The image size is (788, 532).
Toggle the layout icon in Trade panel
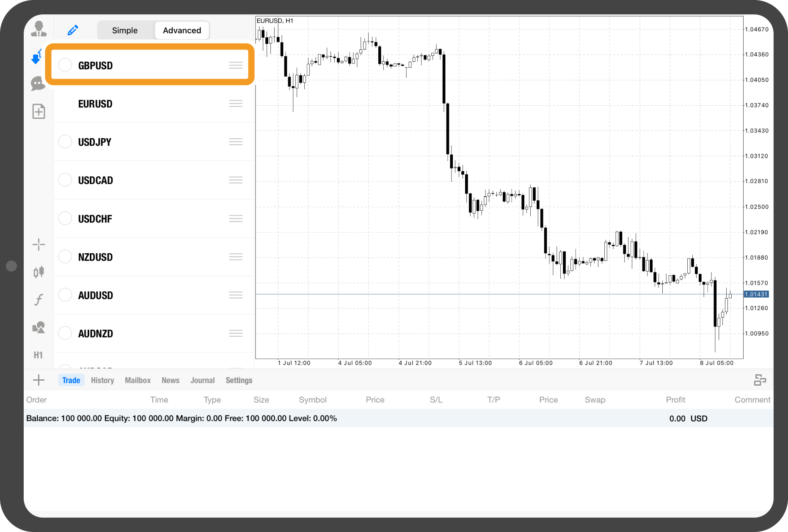point(760,380)
